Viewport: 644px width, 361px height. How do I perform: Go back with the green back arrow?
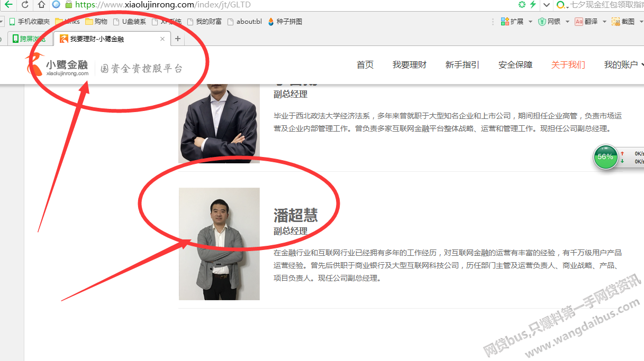pyautogui.click(x=8, y=4)
